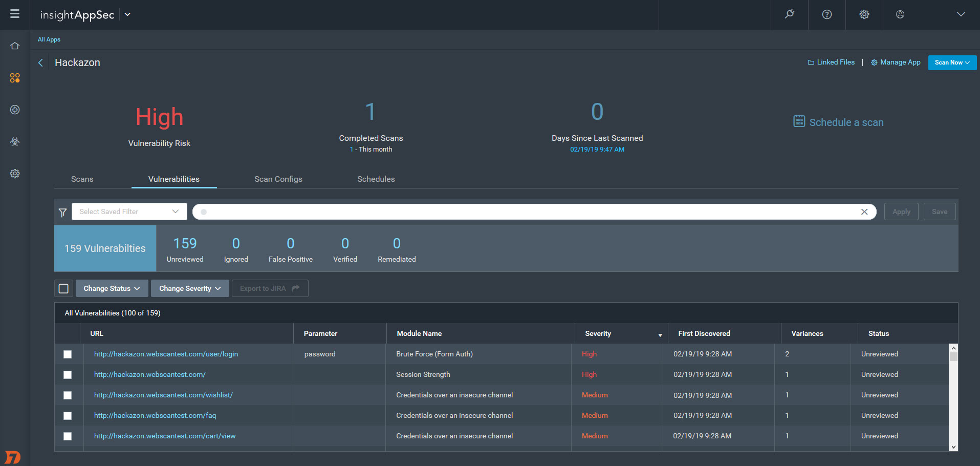Click the Save filter button
980x466 pixels.
(940, 211)
